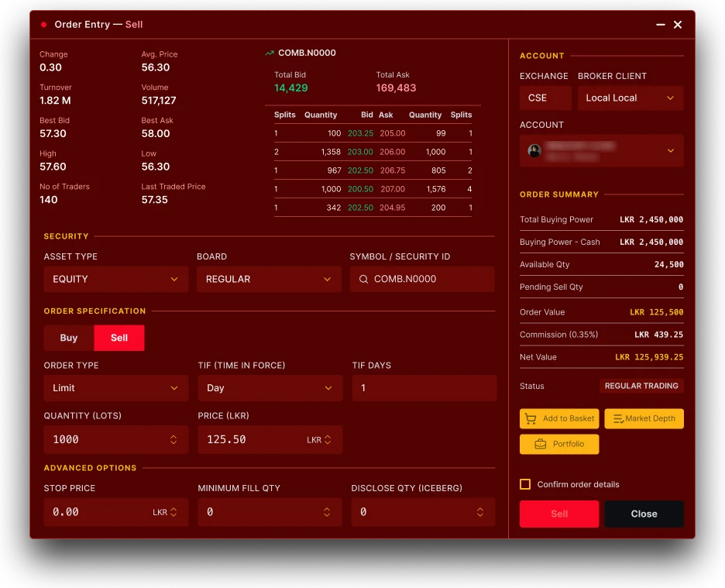This screenshot has width=725, height=588.
Task: Click the Order Value LKR 125,500
Action: tap(657, 312)
